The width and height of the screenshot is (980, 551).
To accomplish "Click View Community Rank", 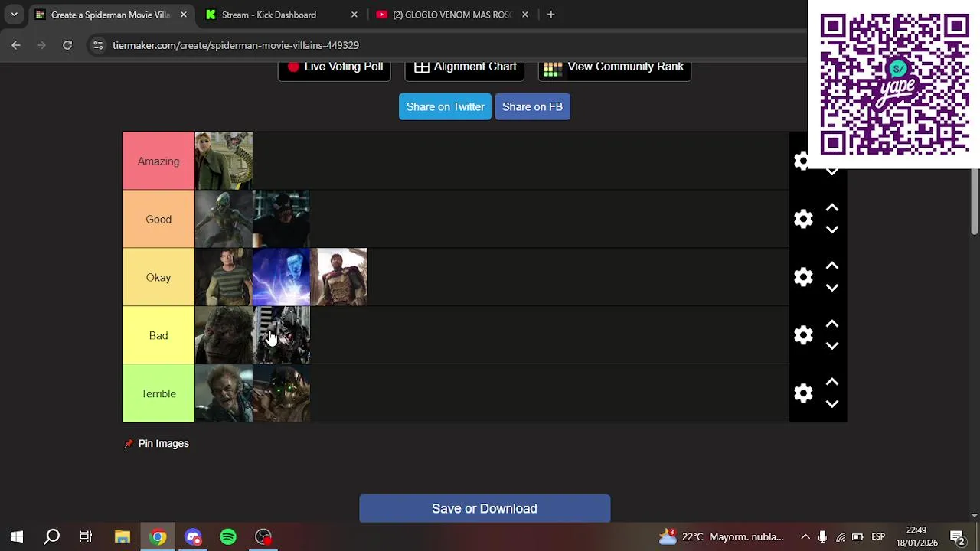I will point(615,69).
